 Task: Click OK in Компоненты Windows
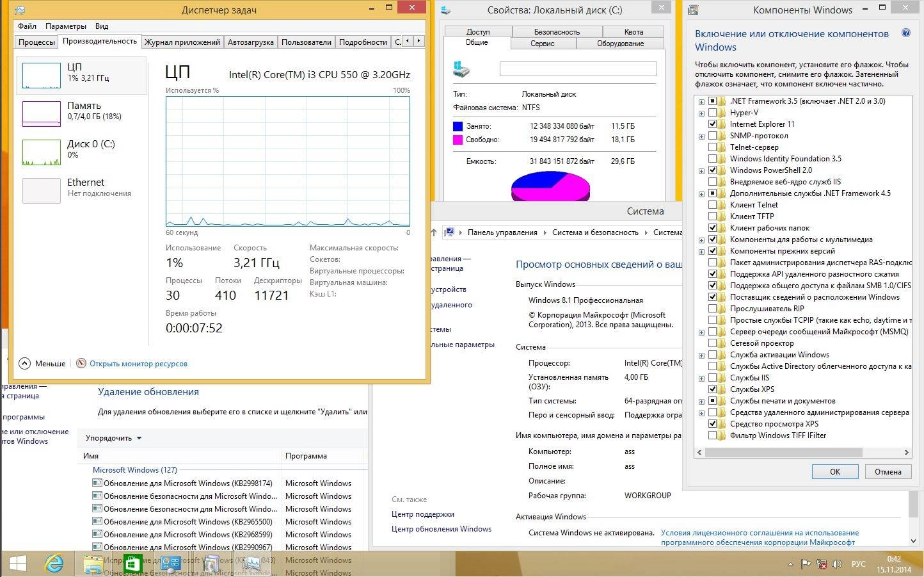(835, 471)
